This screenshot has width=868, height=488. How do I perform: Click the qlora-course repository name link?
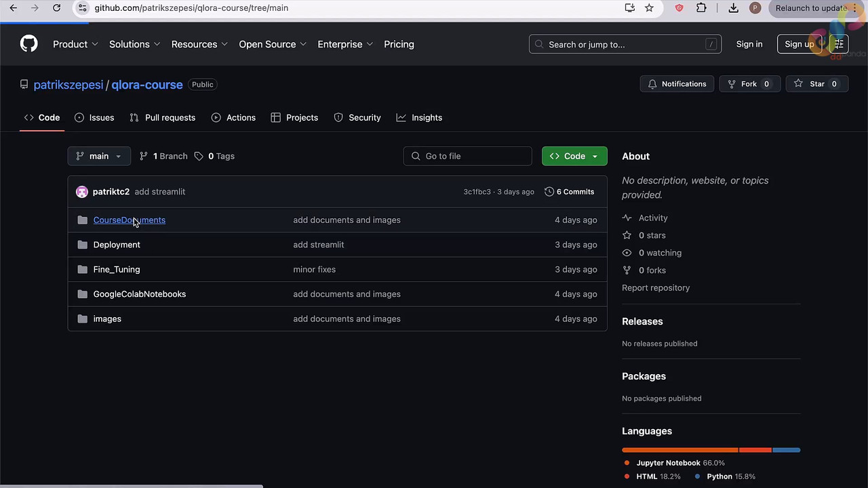click(x=147, y=85)
